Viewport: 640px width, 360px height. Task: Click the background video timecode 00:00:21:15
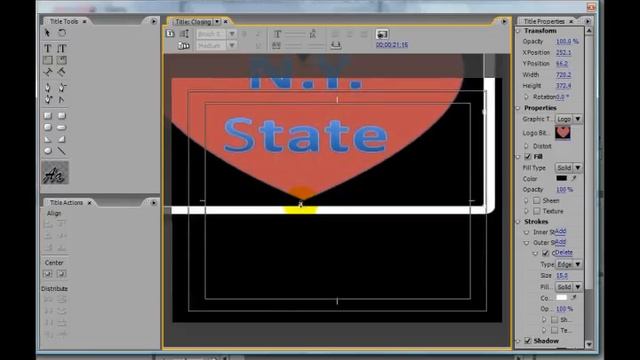(392, 45)
